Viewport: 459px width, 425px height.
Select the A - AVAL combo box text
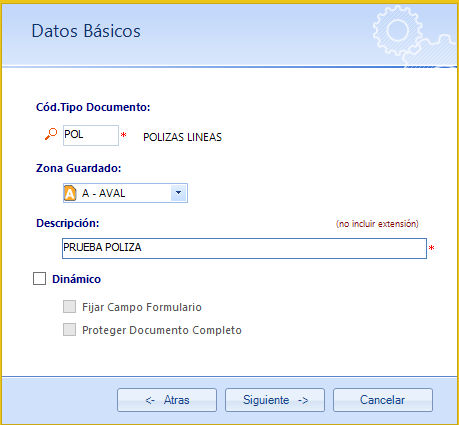pos(104,193)
